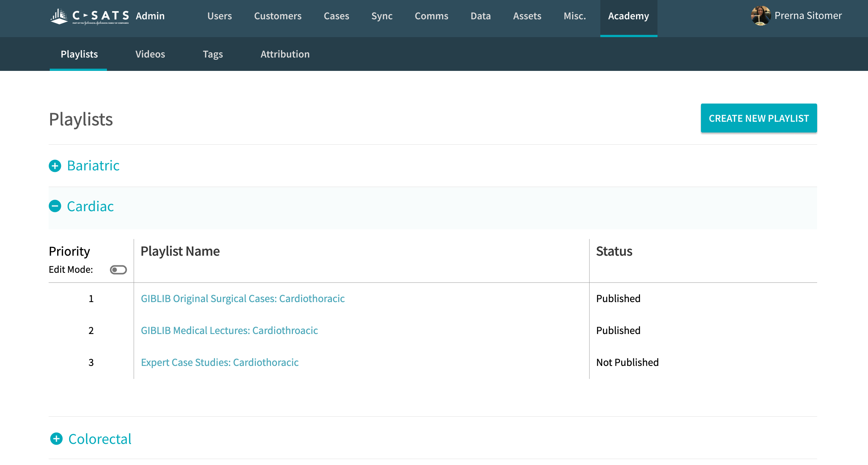Expand the Colorectal category heading
Viewport: 868px width, 465px height.
coord(100,439)
